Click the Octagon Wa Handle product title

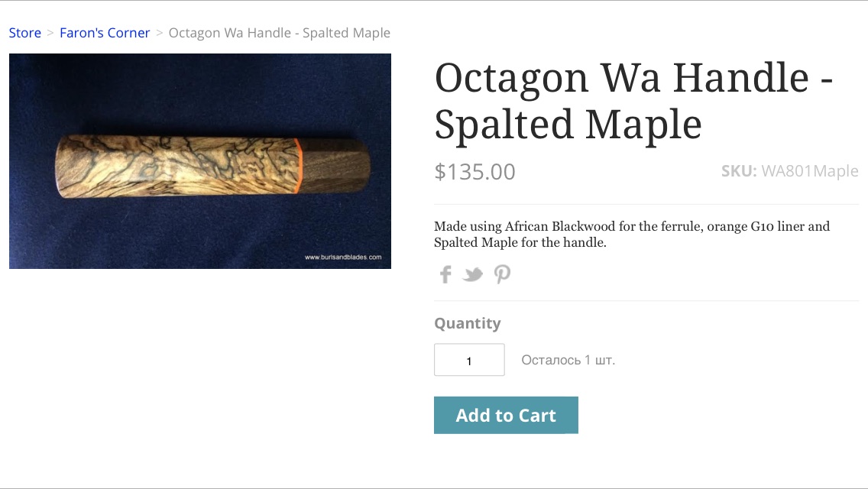coord(633,101)
